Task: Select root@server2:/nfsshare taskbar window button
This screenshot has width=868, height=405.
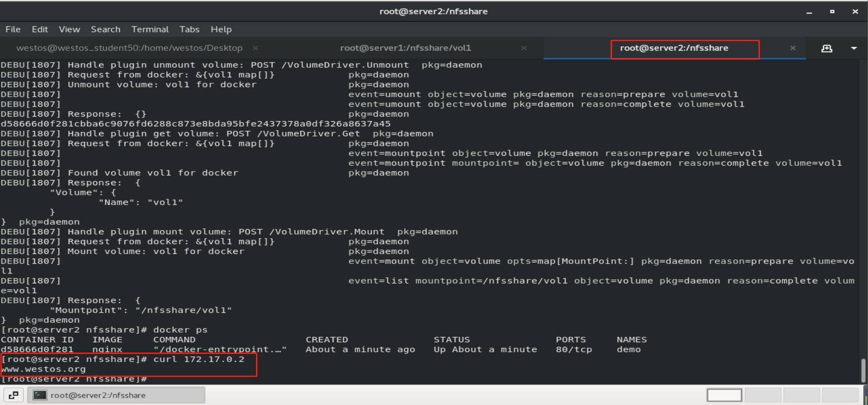Action: point(116,395)
